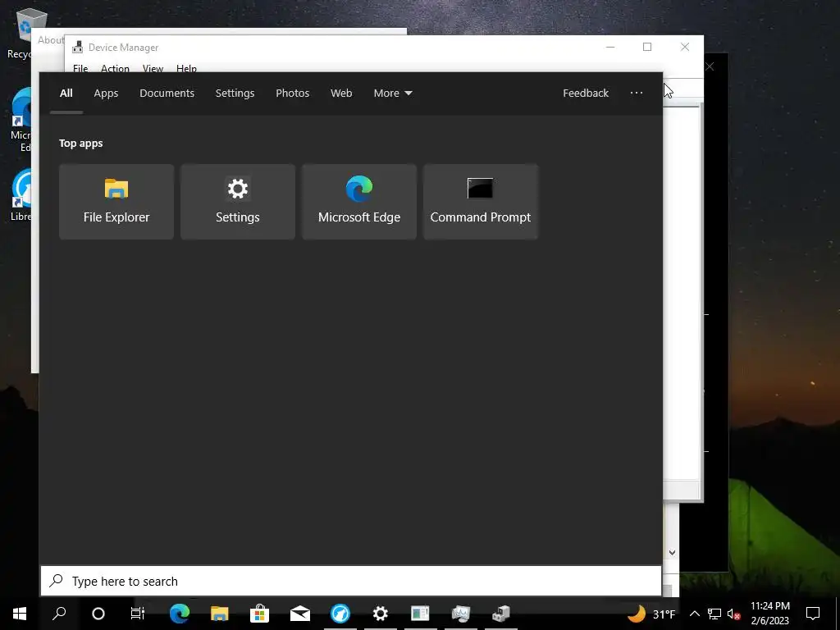Viewport: 840px width, 630px height.
Task: Open the notification Action Center
Action: tap(813, 614)
